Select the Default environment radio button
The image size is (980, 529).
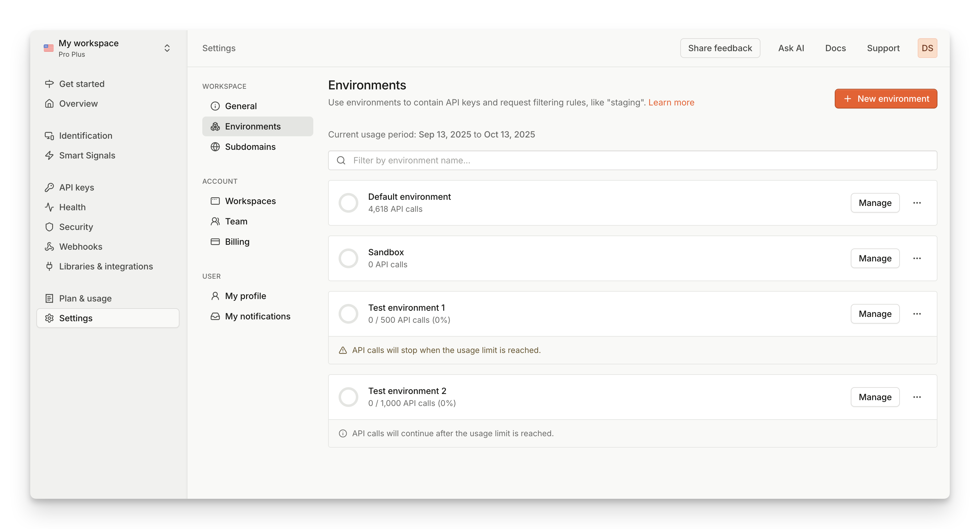[348, 203]
